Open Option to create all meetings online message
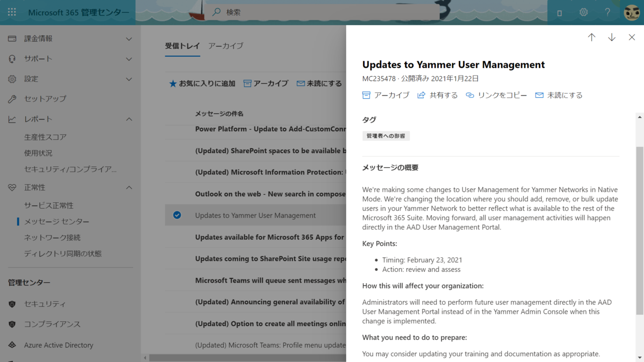 tap(270, 323)
